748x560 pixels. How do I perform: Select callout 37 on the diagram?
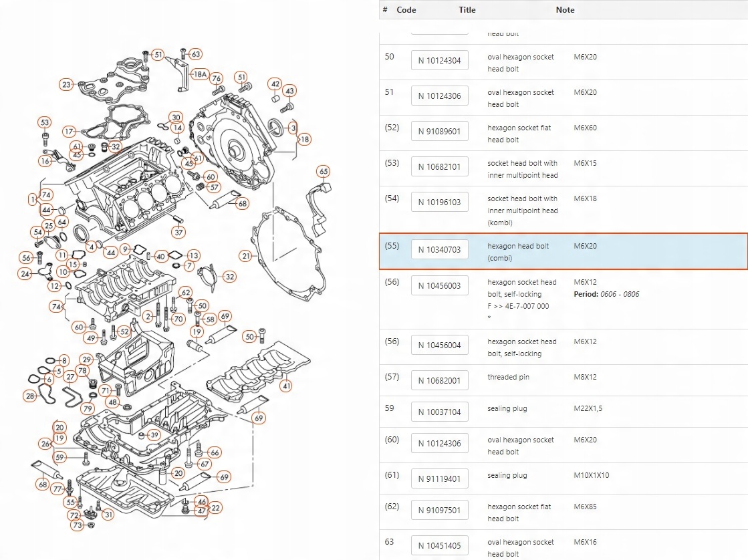pyautogui.click(x=178, y=233)
